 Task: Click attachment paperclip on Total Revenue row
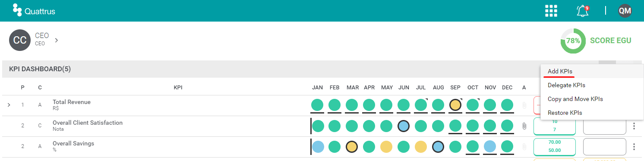[524, 105]
